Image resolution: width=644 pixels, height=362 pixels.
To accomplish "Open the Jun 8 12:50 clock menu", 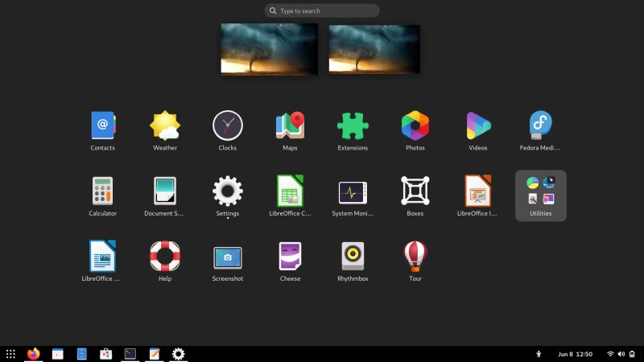I will point(575,354).
